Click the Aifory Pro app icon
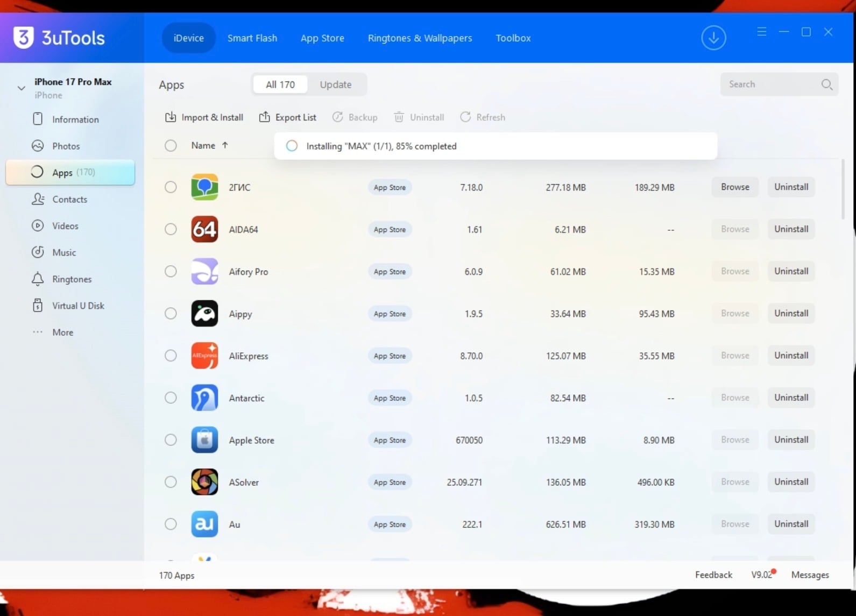Screen dimensions: 856x616 (204, 271)
